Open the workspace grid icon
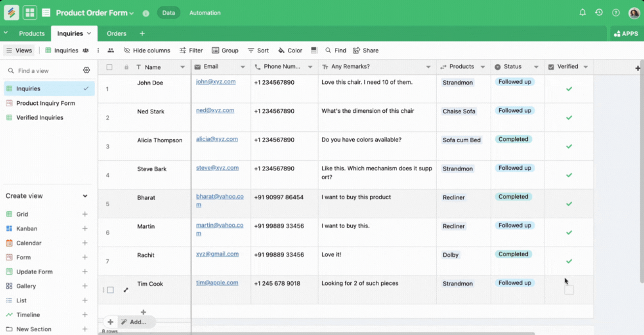Viewport: 644px width, 335px height. pos(30,13)
